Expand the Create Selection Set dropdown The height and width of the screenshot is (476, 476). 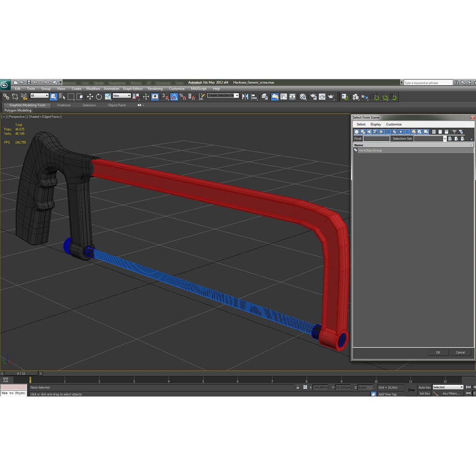[x=237, y=95]
